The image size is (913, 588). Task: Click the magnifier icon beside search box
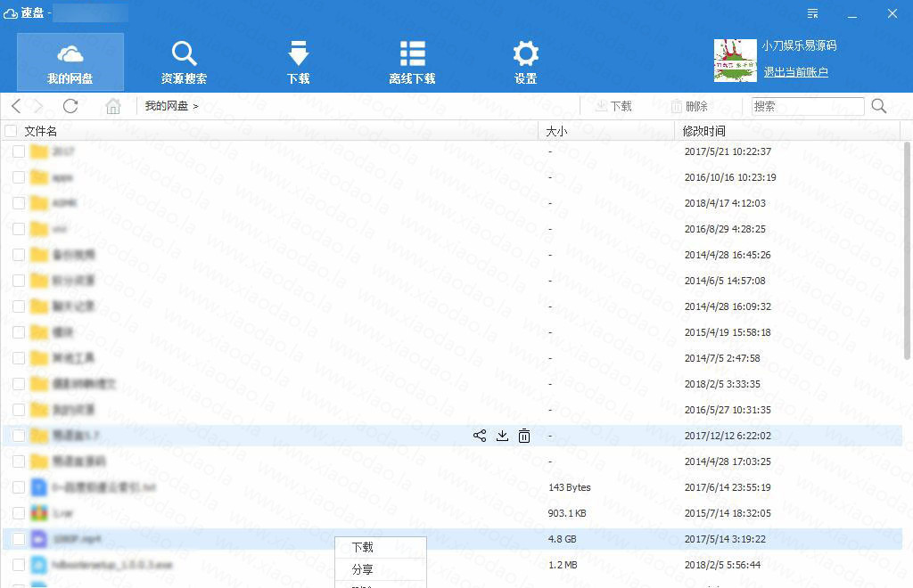click(x=878, y=106)
